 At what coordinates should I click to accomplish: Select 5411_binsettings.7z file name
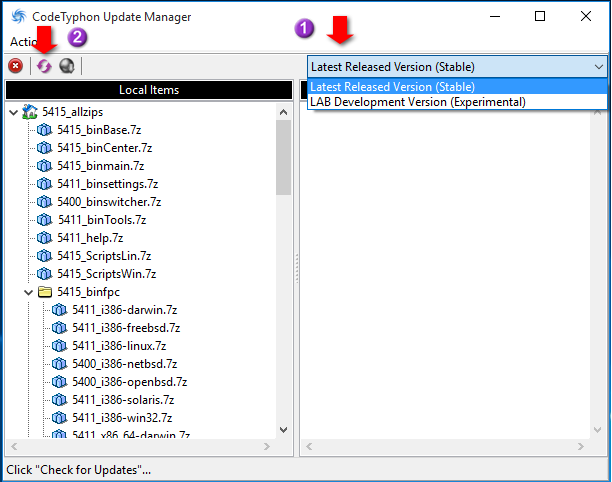pos(108,184)
